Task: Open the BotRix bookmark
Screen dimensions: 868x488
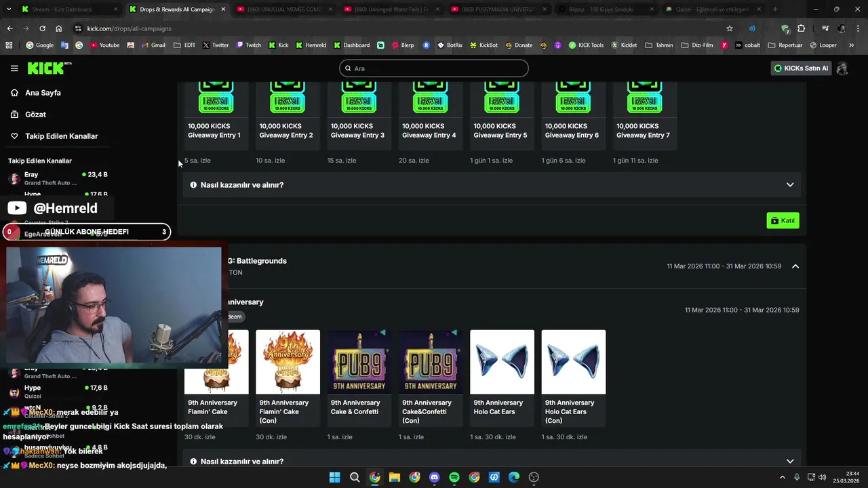Action: click(x=450, y=45)
